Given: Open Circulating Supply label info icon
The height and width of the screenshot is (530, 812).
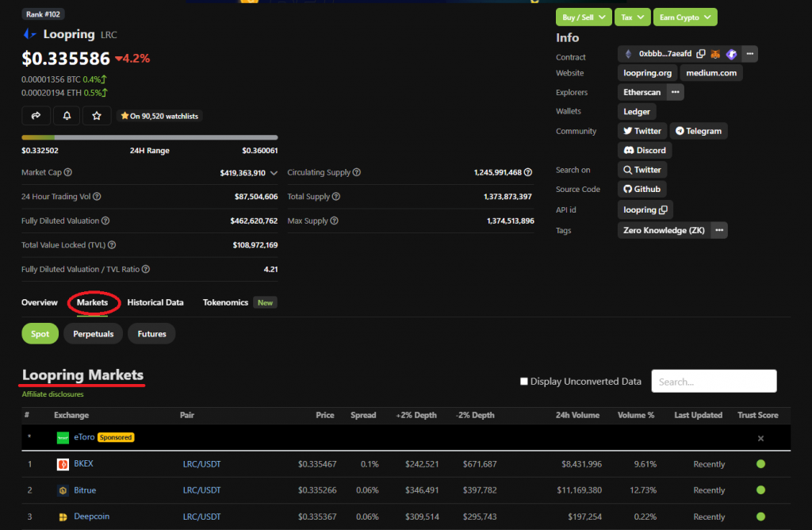Looking at the screenshot, I should (357, 172).
